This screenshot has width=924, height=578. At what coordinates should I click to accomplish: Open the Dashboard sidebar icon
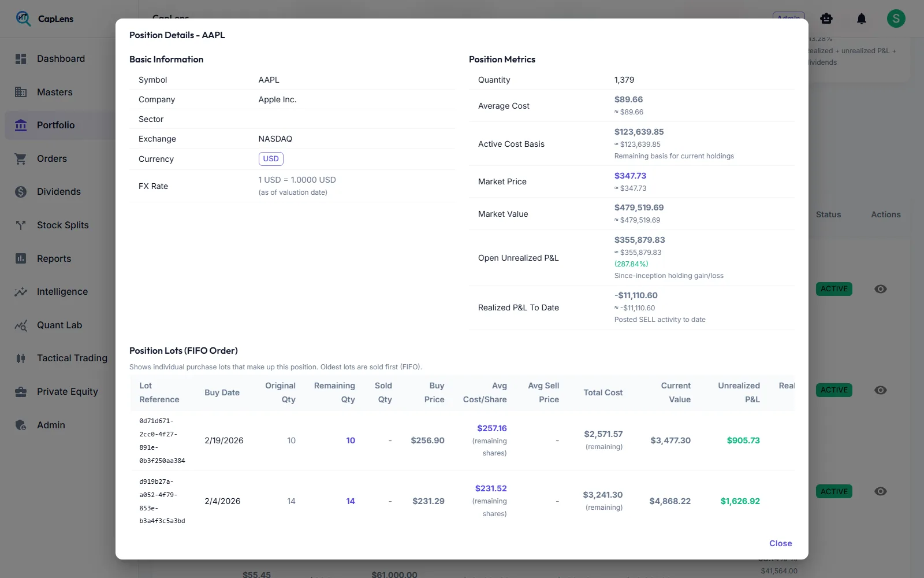pos(21,59)
